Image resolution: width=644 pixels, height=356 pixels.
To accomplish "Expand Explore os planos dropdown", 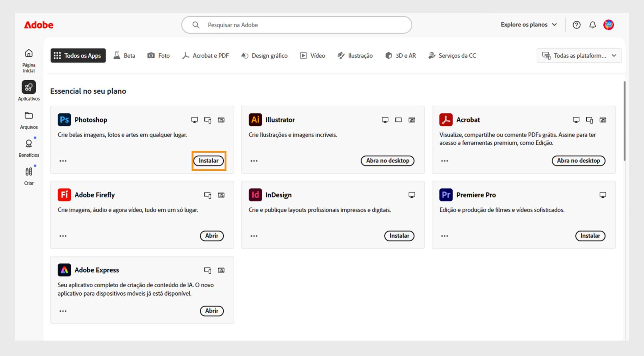I will pyautogui.click(x=529, y=25).
